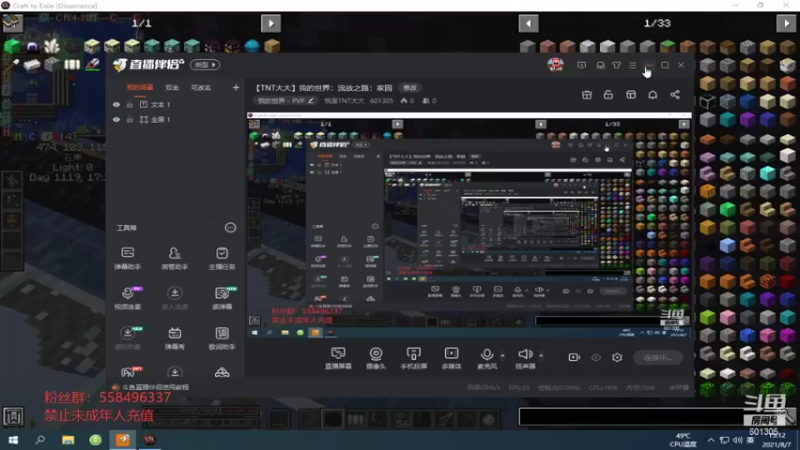Click the gift box icon in stream header
Screen dimensions: 800x450
[x=587, y=95]
